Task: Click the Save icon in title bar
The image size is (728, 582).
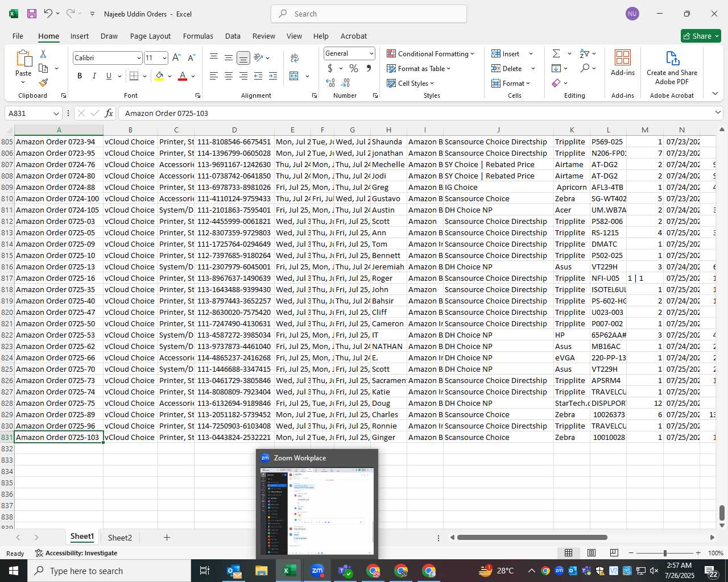Action: pos(32,14)
